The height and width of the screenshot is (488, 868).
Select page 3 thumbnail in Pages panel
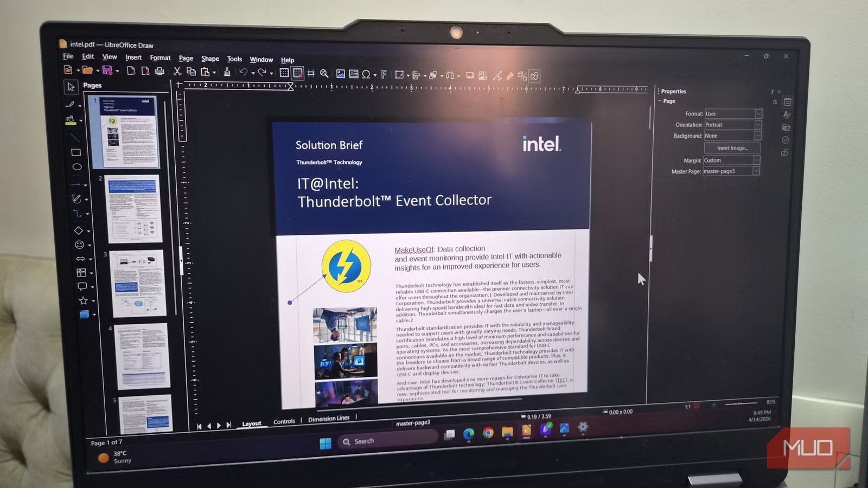tap(138, 283)
